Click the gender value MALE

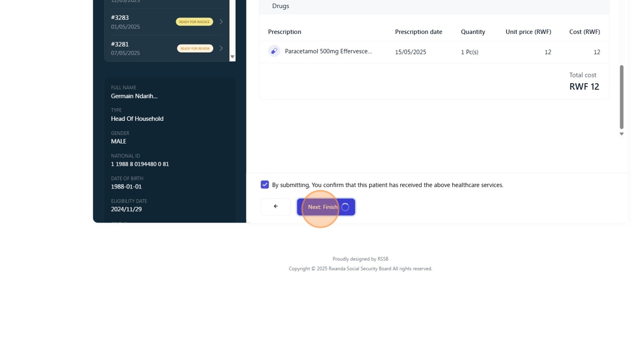click(x=119, y=141)
